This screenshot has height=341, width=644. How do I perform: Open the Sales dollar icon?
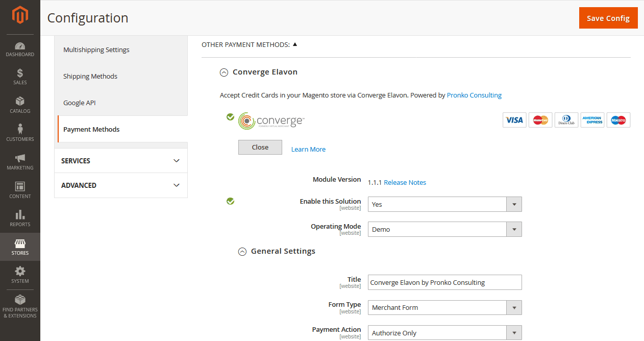pos(20,74)
